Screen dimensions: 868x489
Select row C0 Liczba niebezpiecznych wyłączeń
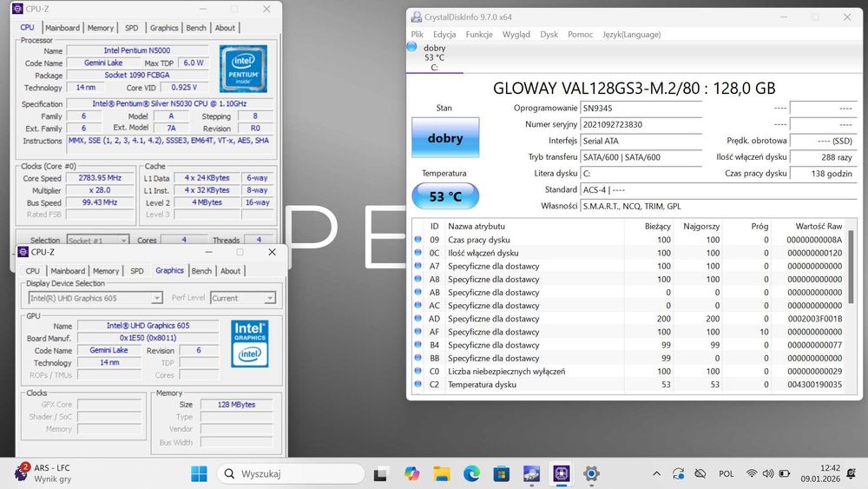click(x=630, y=371)
